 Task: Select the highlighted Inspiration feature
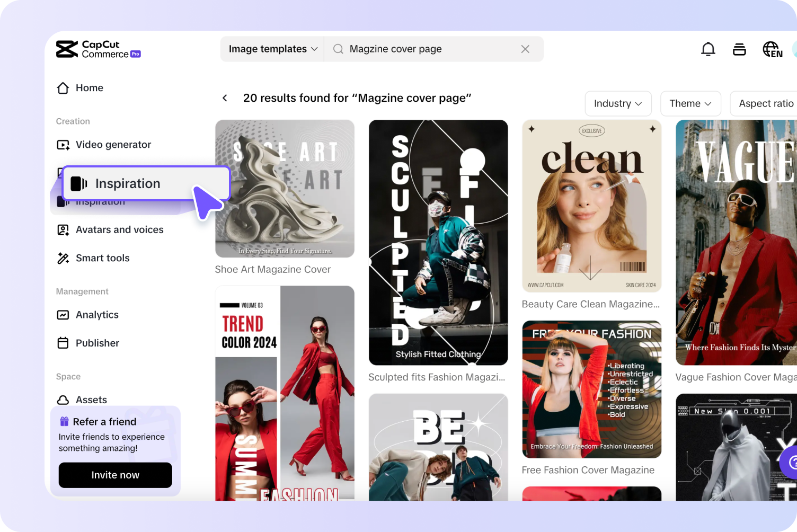(x=127, y=183)
